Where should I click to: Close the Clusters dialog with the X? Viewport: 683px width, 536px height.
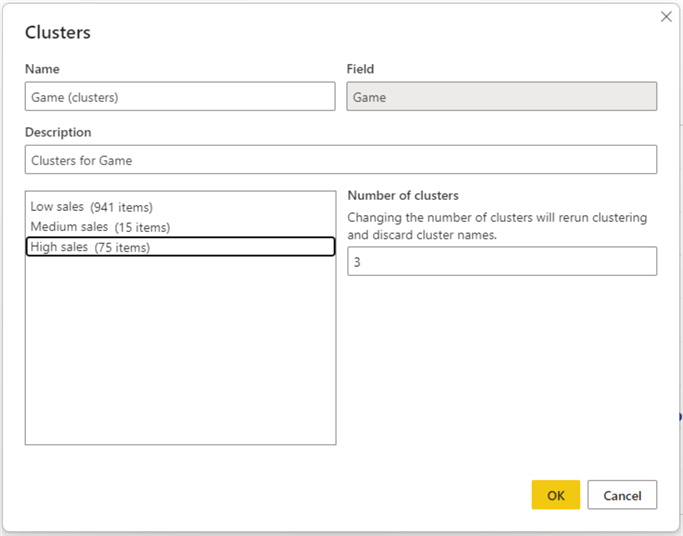(x=666, y=17)
